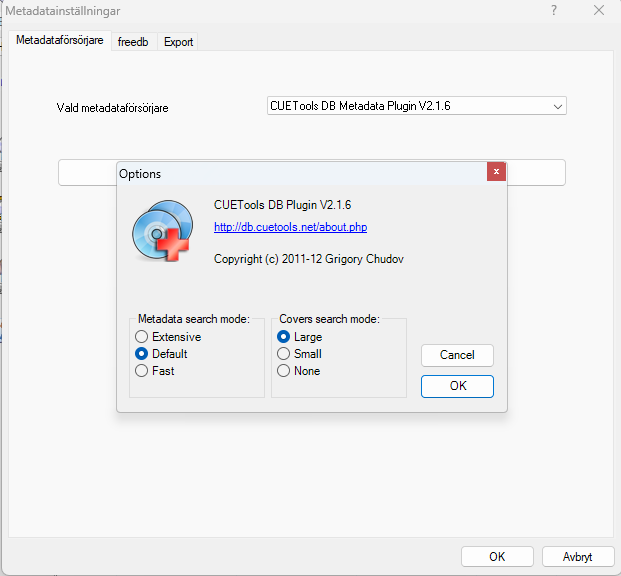This screenshot has height=576, width=621.
Task: Switch to the Metadataförsörjare tab
Action: pos(60,40)
